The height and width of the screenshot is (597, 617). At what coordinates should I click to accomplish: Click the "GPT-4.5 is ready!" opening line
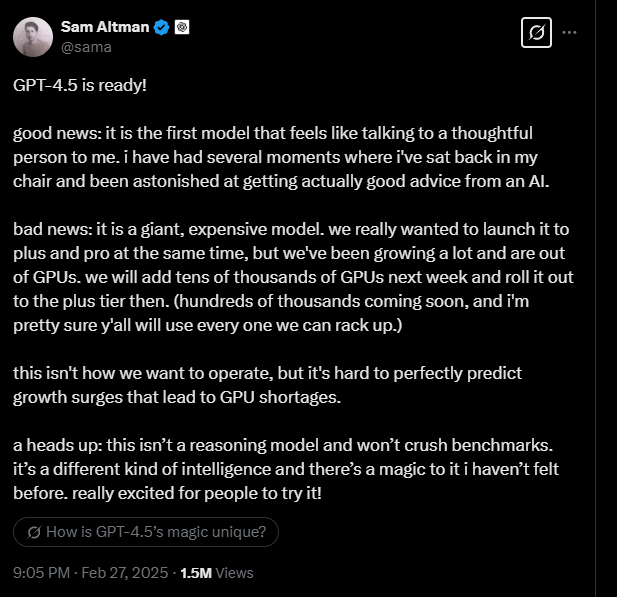tap(80, 85)
